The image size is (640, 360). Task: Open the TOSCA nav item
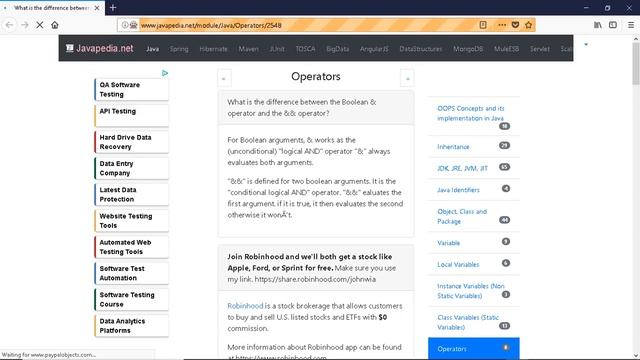pyautogui.click(x=305, y=49)
